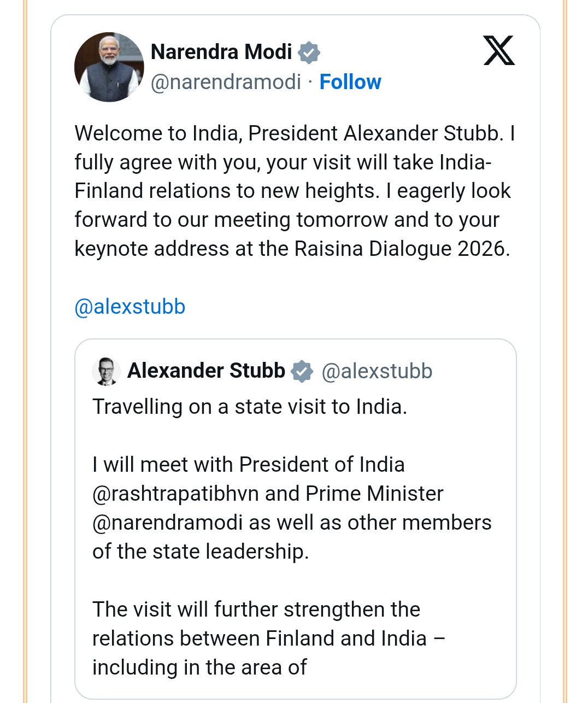Click the @alexstubb handle in quoted tweet

pos(377,371)
